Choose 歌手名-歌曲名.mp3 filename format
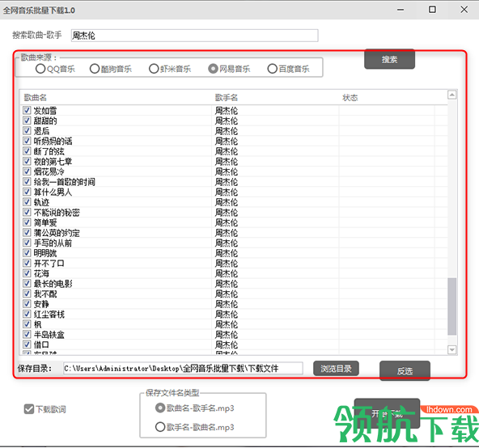The height and width of the screenshot is (448, 479). click(x=160, y=427)
